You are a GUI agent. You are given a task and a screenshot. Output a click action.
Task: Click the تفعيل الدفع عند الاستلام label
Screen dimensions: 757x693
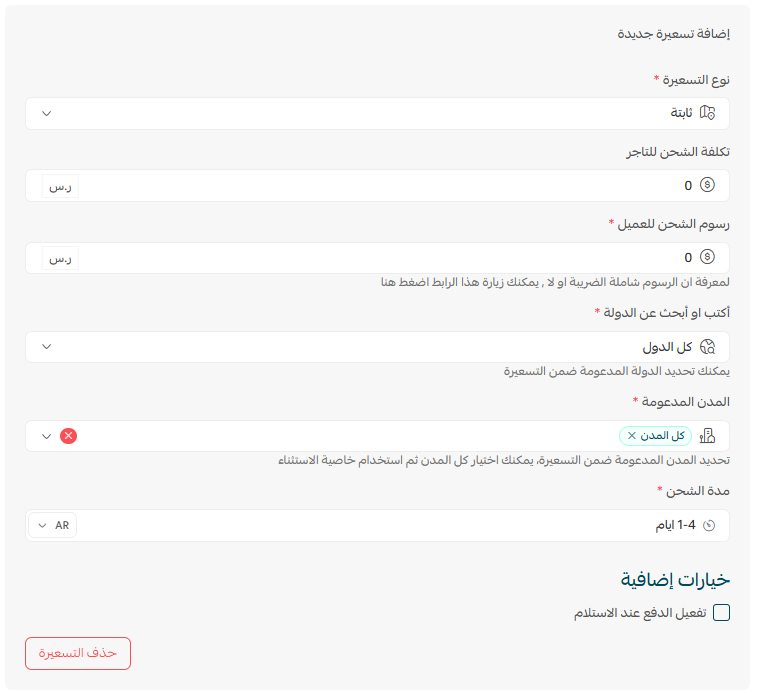tap(640, 613)
